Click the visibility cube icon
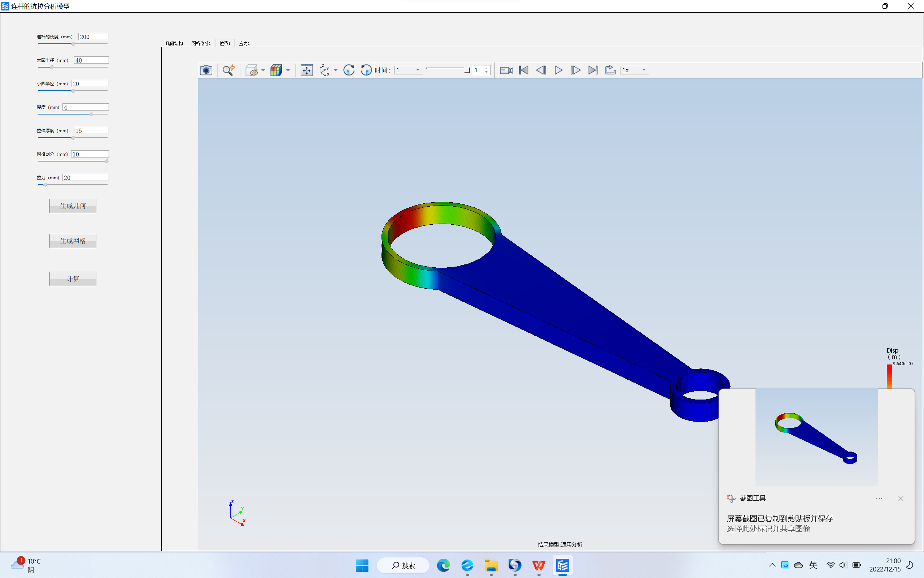 click(x=252, y=70)
